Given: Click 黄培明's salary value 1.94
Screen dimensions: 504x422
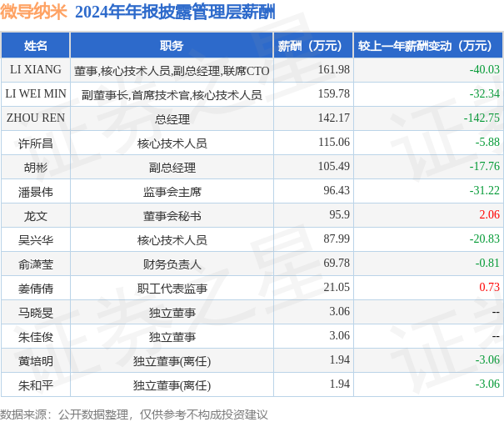Looking at the screenshot, I should (339, 359).
